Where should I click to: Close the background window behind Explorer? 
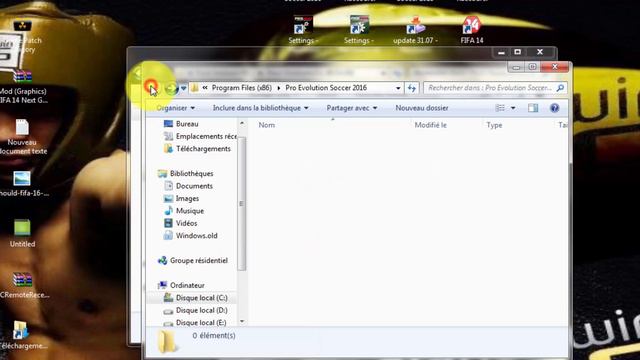coord(540,52)
